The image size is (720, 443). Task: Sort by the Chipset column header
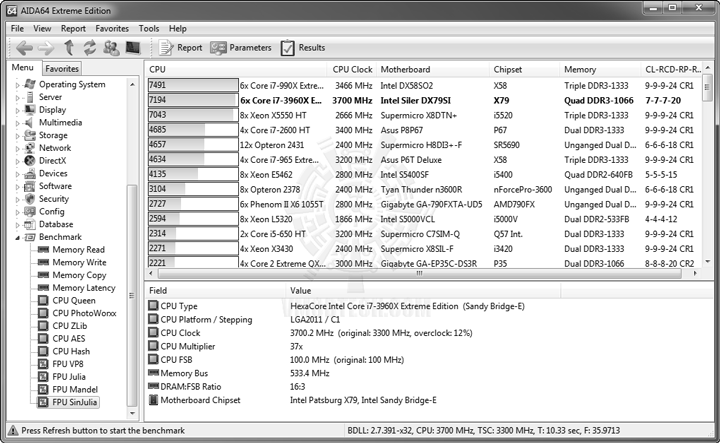[x=525, y=69]
